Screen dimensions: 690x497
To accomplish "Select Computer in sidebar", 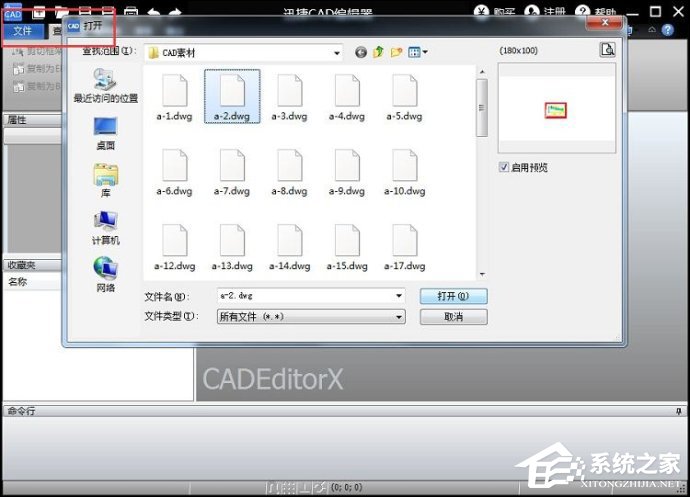I will tap(105, 229).
